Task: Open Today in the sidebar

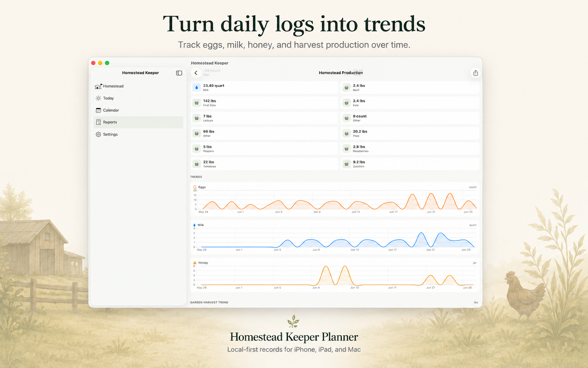Action: coord(138,98)
